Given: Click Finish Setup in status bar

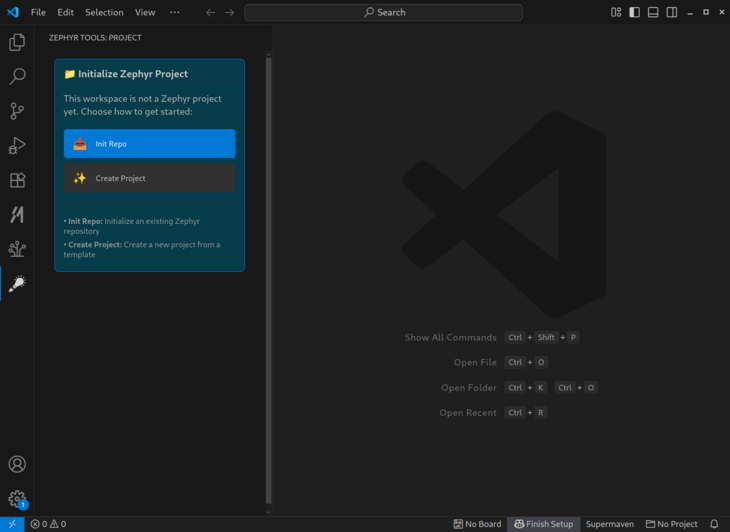Looking at the screenshot, I should coord(543,524).
